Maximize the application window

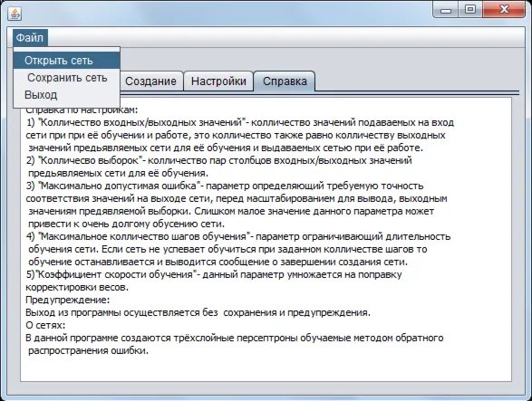point(470,10)
